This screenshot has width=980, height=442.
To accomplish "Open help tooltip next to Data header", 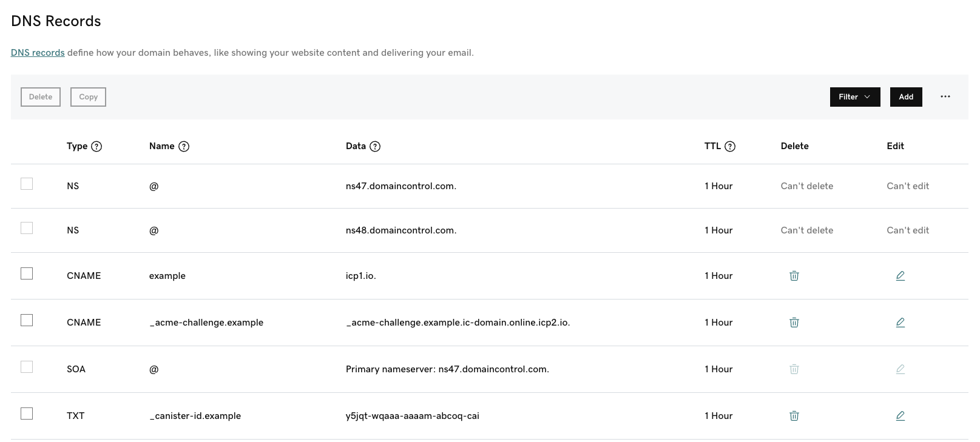I will tap(375, 146).
